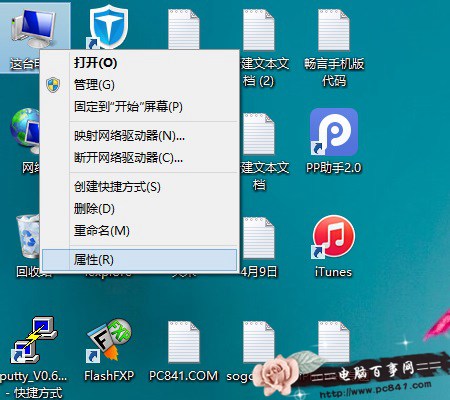This screenshot has width=450, height=400.
Task: Open the PP助手2.0 shortcut
Action: [334, 132]
